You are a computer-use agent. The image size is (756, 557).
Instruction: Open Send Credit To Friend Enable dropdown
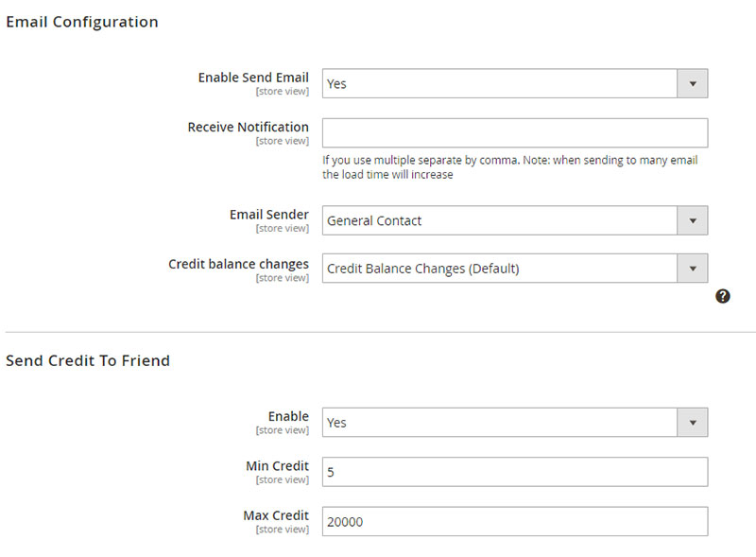[x=515, y=423]
